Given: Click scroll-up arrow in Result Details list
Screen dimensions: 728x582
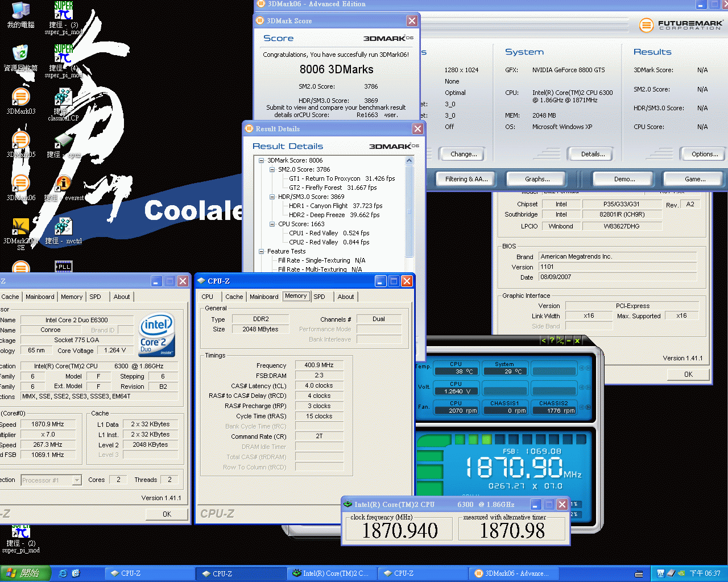Looking at the screenshot, I should click(409, 161).
